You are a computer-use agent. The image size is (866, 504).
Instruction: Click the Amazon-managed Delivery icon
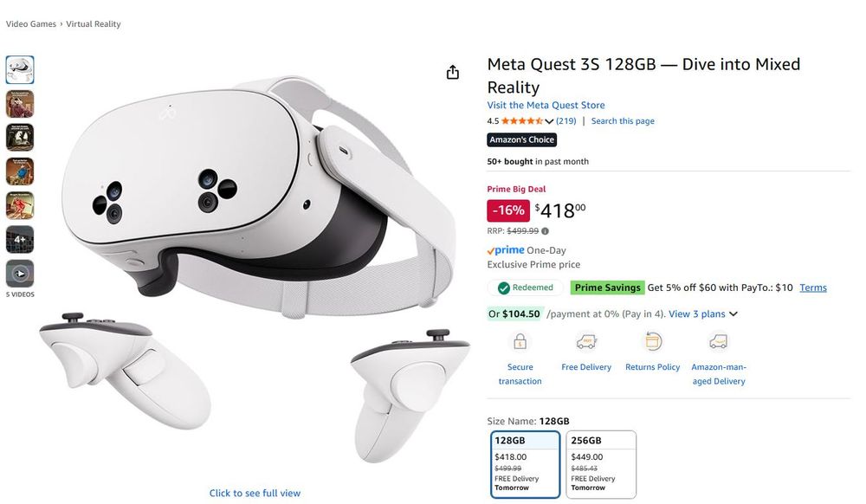coord(719,342)
